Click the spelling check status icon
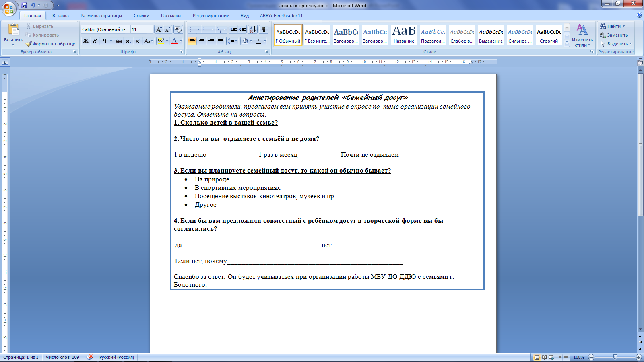644x362 pixels. coord(89,357)
